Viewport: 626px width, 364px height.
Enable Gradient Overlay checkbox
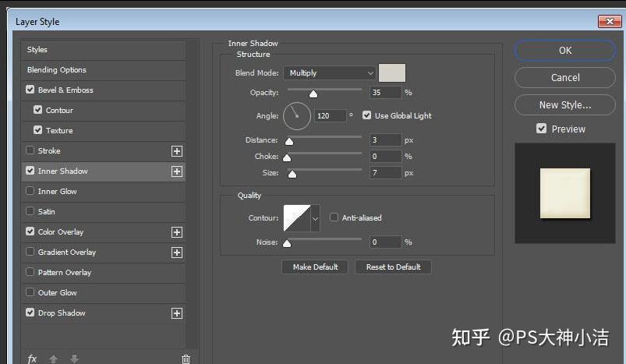point(30,252)
